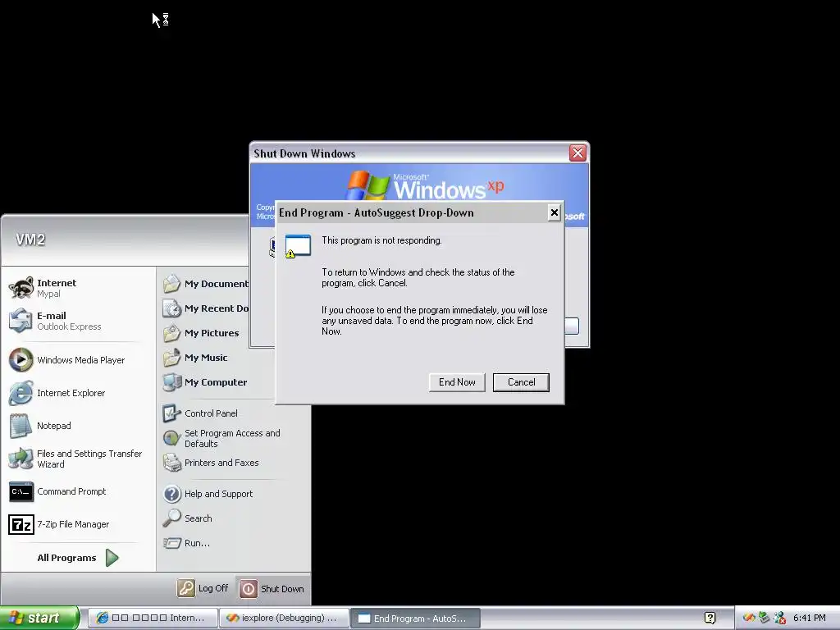The width and height of the screenshot is (840, 630).
Task: Open Control Panel
Action: [x=234, y=413]
